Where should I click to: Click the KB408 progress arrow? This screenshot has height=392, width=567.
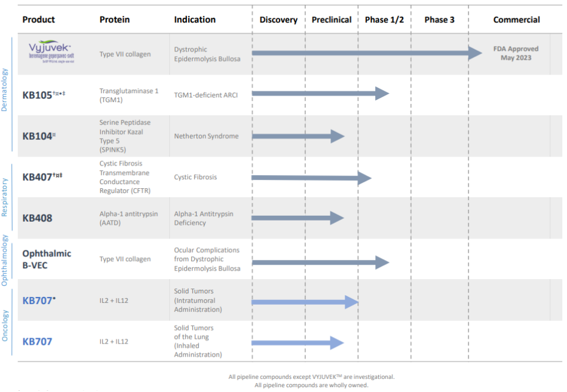298,218
